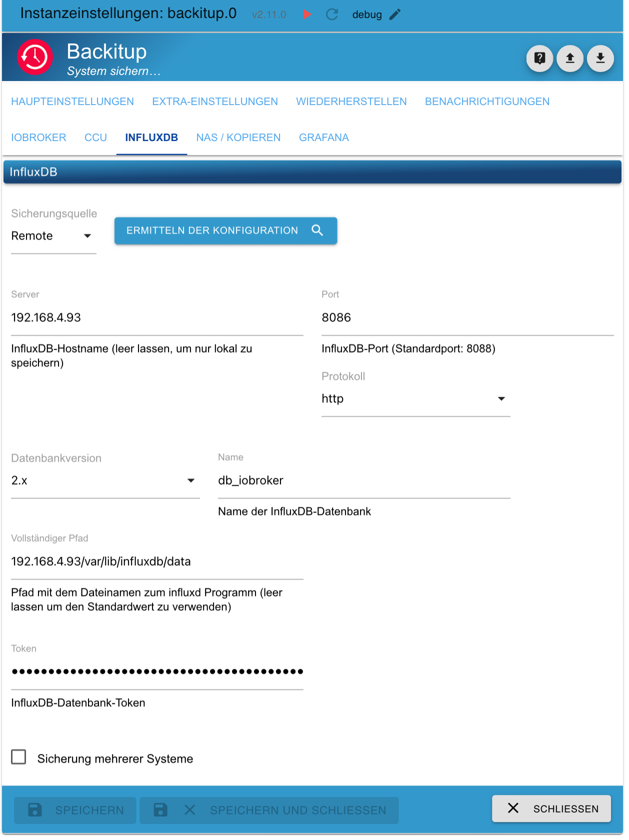
Task: Click the 'Name der InfluxDB-Datenbank' hint text
Action: click(x=294, y=512)
